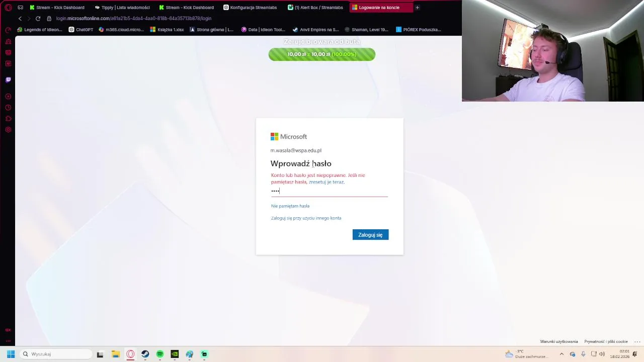644x362 pixels.
Task: Open the microphone icon in system tray
Action: 583,354
